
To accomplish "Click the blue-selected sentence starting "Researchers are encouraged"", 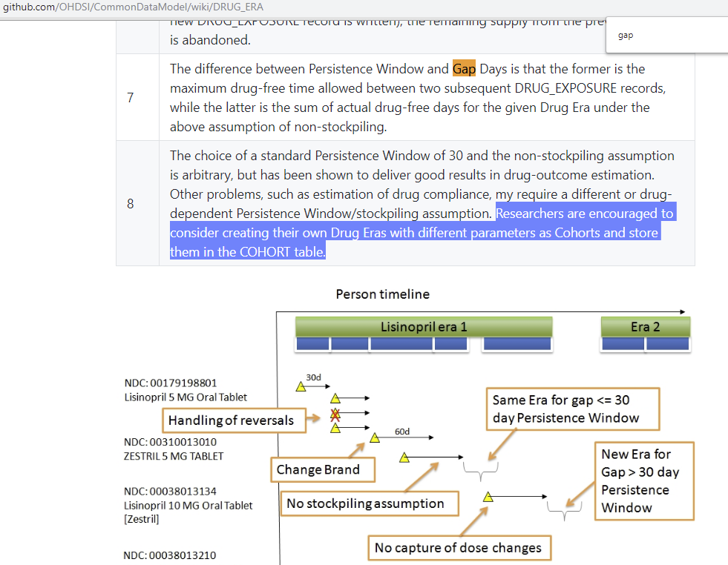I will pos(422,232).
